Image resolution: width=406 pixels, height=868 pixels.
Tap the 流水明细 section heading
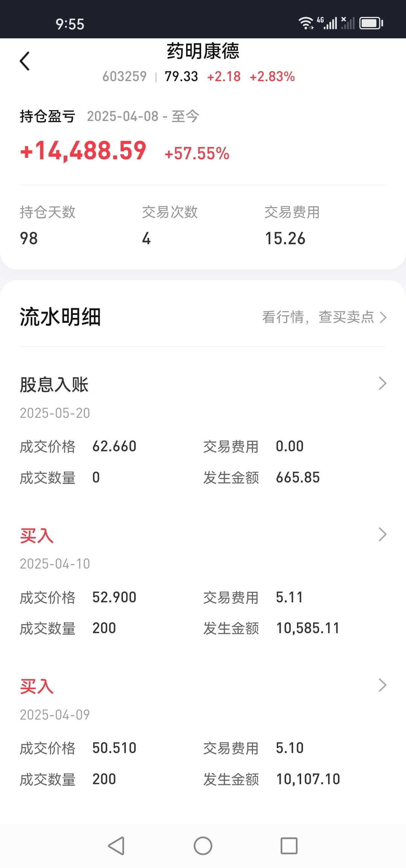click(x=60, y=317)
